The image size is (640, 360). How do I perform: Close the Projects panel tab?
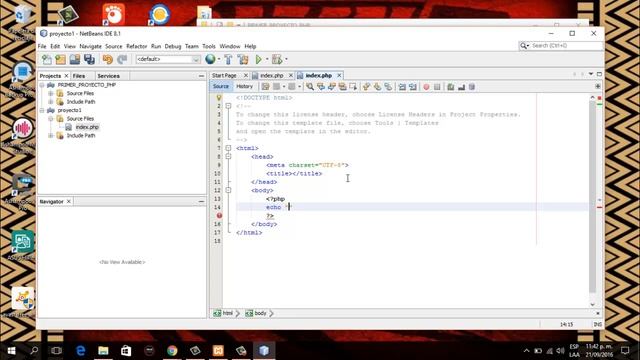point(66,76)
